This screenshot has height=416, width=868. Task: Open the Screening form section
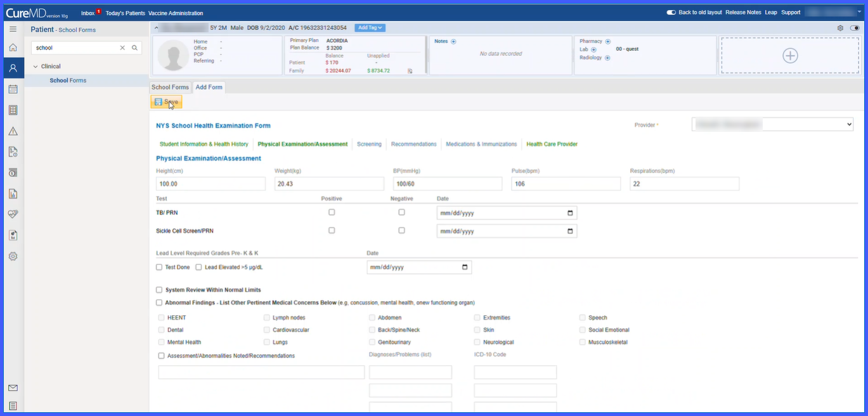tap(369, 144)
